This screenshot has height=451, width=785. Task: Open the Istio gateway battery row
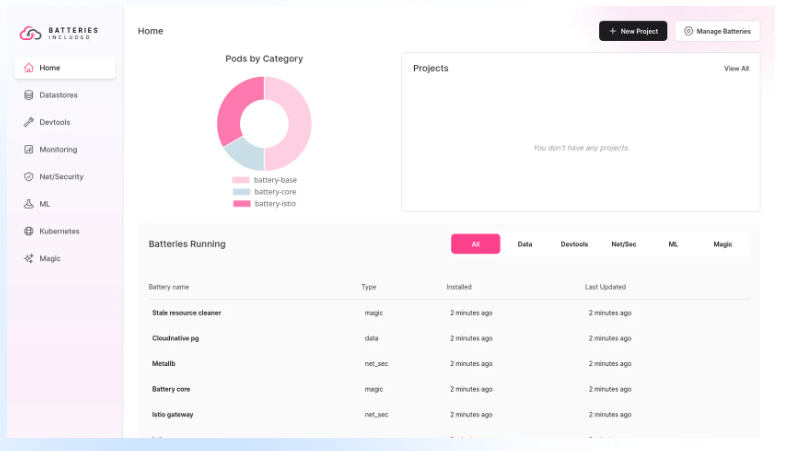(x=449, y=414)
